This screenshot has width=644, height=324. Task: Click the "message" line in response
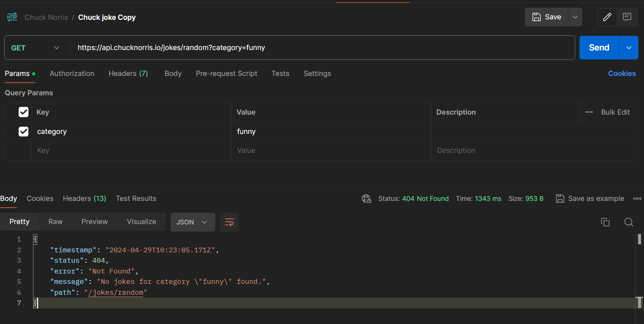(x=160, y=282)
